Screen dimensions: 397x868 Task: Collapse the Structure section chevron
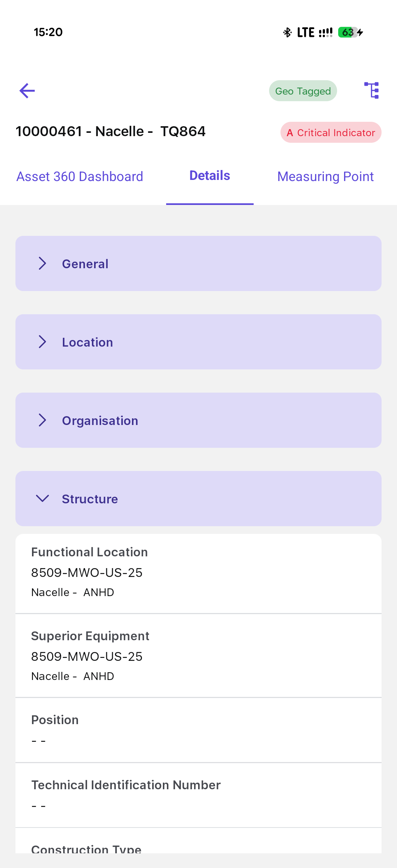pos(43,499)
